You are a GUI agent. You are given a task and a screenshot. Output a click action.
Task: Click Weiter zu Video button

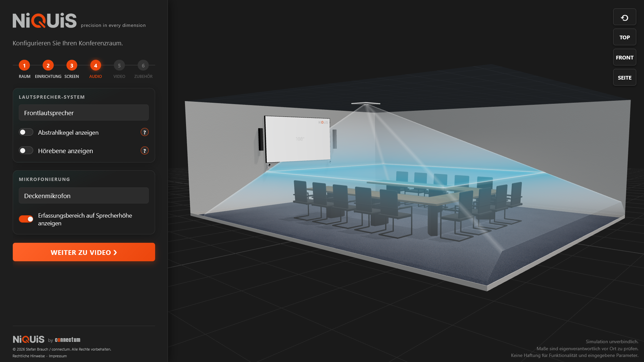pos(84,252)
